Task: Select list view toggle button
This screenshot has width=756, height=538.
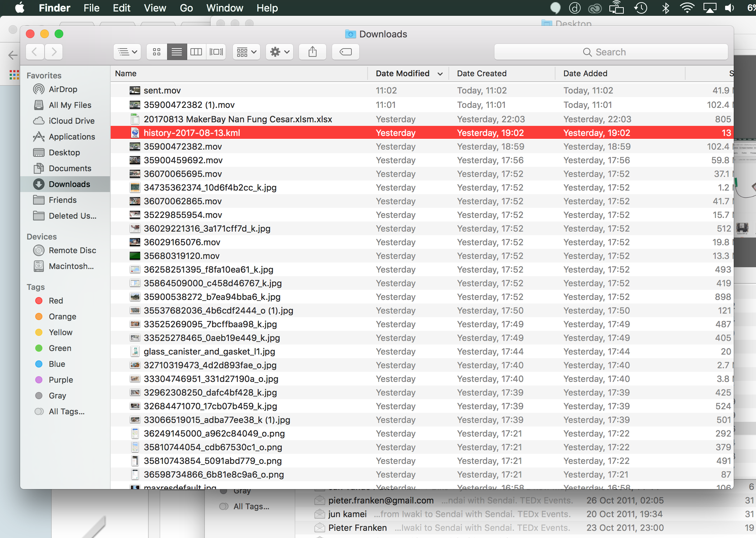Action: [177, 52]
